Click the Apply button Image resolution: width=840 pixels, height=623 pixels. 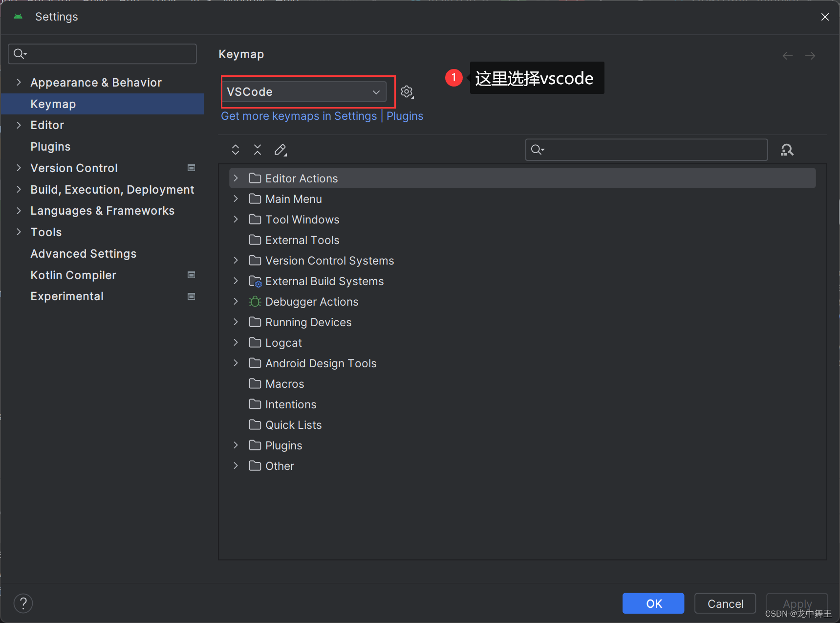797,603
